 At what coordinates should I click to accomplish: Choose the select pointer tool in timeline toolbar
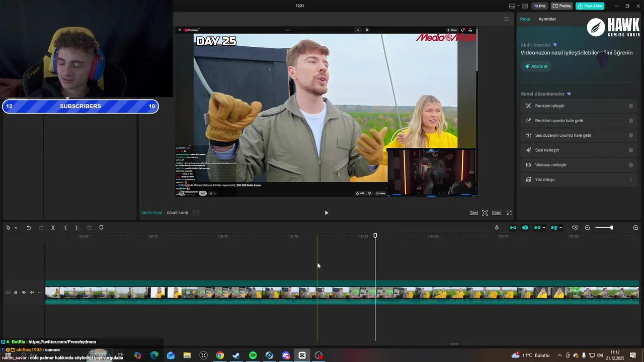tap(8, 228)
